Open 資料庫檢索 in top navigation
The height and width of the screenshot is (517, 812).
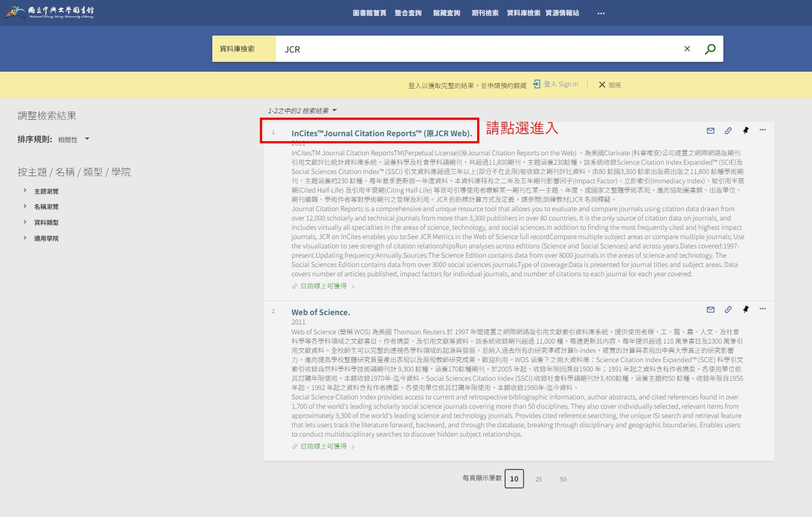pyautogui.click(x=524, y=13)
